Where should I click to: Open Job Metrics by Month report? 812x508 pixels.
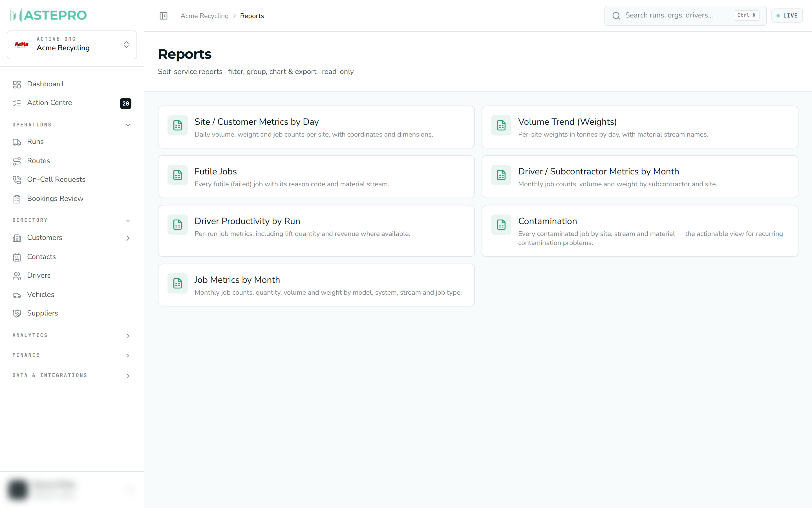[x=316, y=285]
